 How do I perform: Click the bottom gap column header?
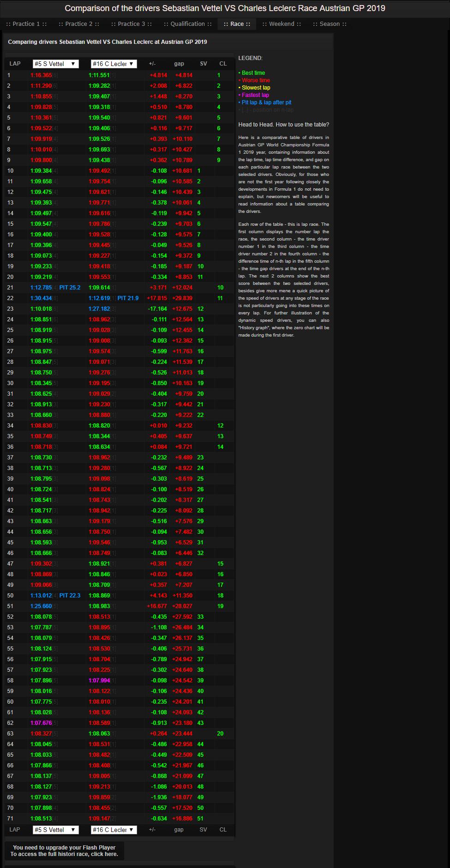tap(179, 830)
